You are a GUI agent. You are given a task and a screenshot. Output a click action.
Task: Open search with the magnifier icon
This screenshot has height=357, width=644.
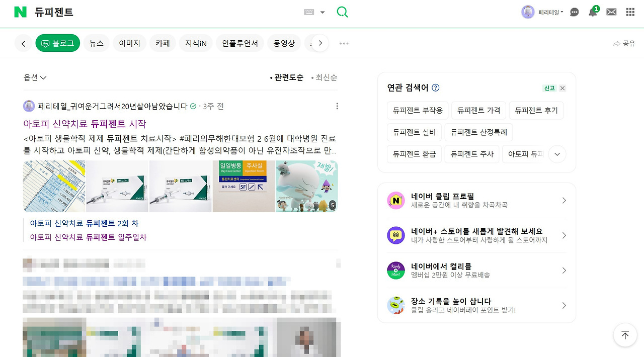342,12
